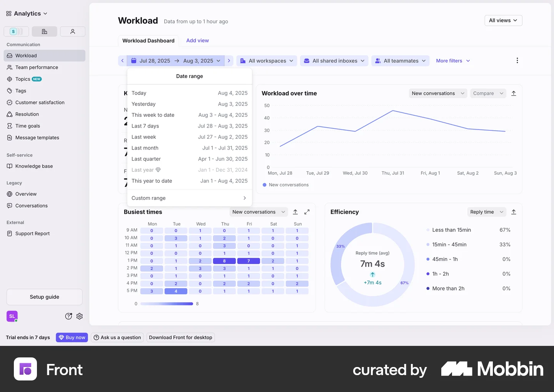554x392 pixels.
Task: Click the SL user avatar
Action: click(12, 316)
